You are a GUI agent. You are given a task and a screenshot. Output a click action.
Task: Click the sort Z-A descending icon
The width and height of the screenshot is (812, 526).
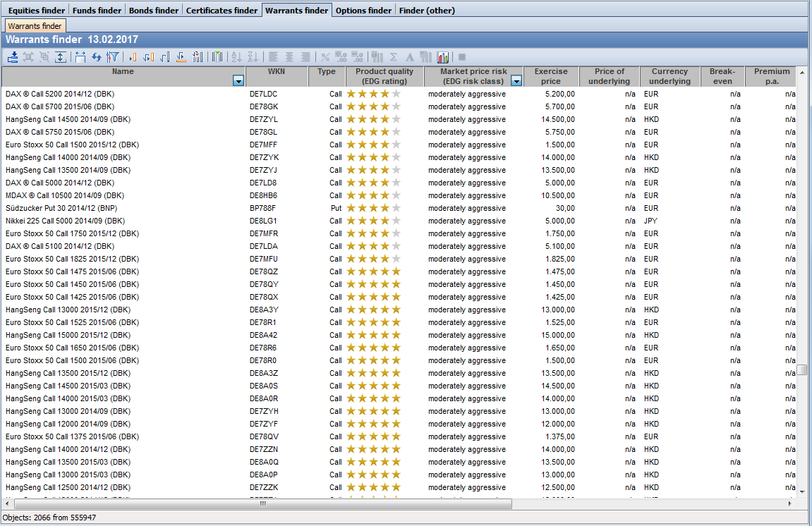(x=253, y=57)
